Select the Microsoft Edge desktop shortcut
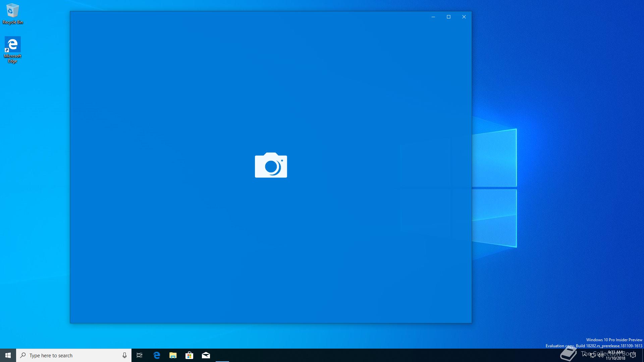This screenshot has height=362, width=644. (x=13, y=50)
